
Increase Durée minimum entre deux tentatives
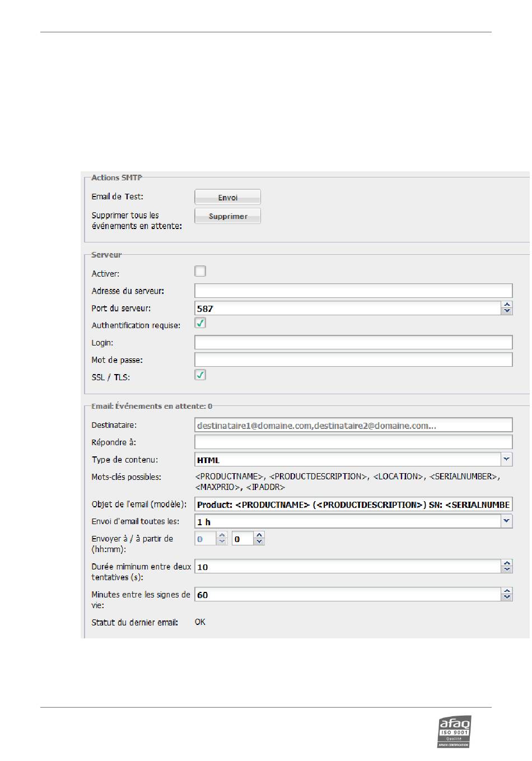507,563
